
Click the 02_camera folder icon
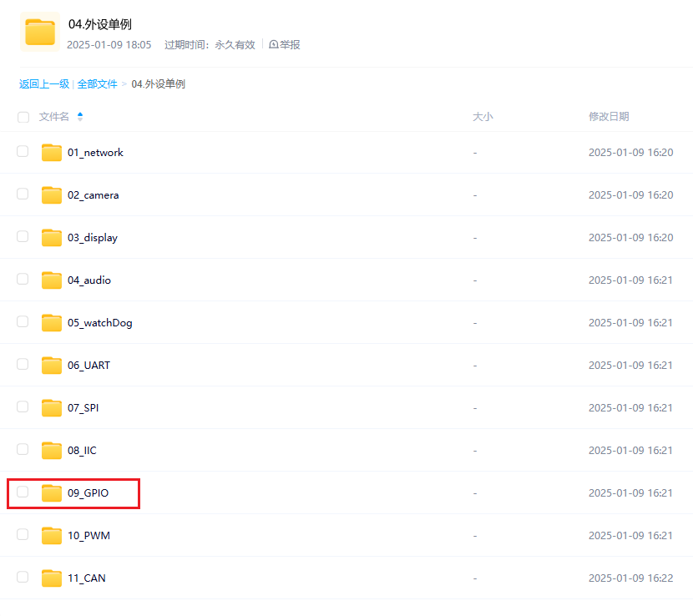coord(51,194)
